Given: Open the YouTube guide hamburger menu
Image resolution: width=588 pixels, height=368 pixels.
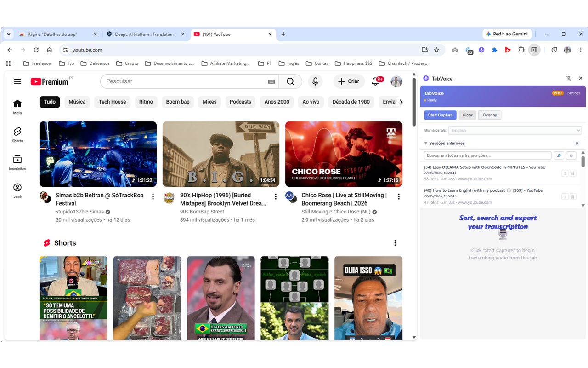Looking at the screenshot, I should click(x=17, y=81).
